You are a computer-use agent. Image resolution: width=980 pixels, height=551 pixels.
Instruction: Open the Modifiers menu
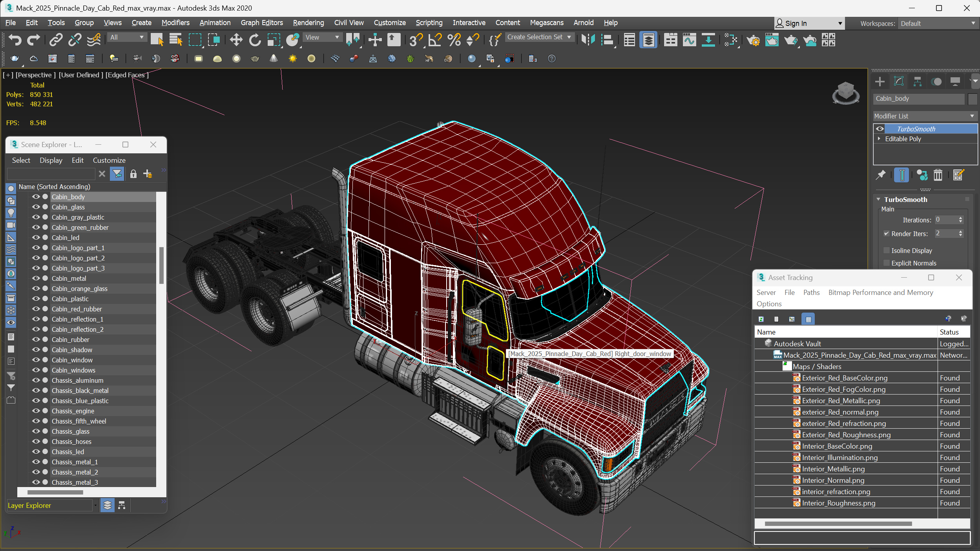click(x=175, y=23)
